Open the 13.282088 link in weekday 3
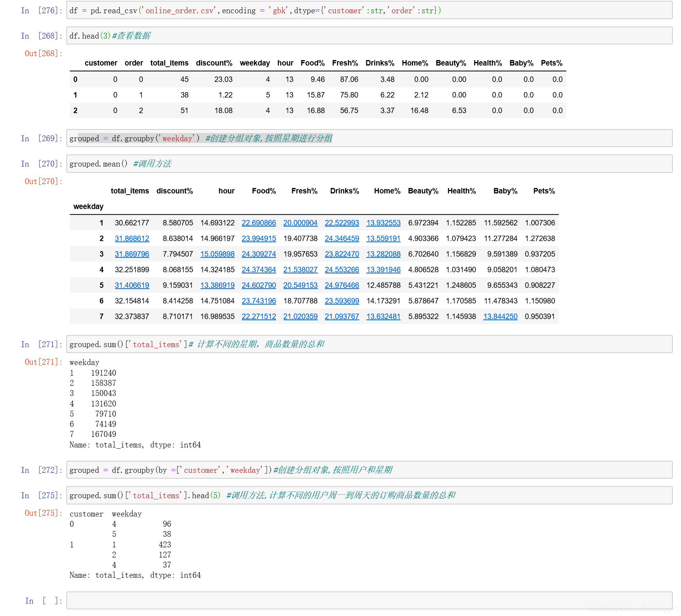 [383, 254]
